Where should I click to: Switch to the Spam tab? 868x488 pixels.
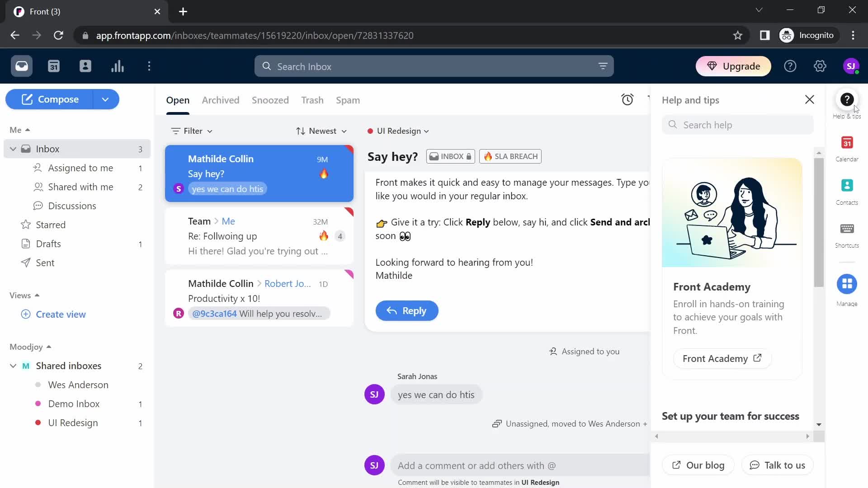(348, 100)
